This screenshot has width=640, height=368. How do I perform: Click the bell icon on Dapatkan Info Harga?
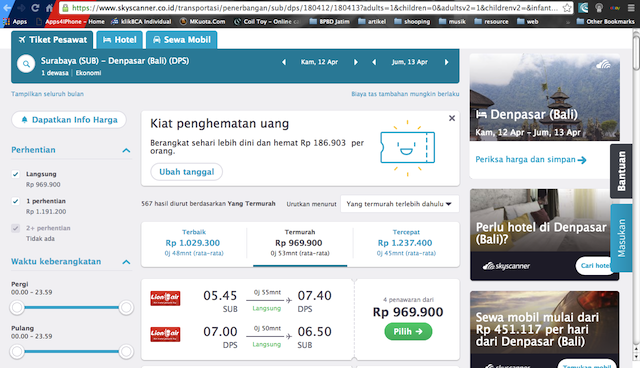[x=24, y=120]
